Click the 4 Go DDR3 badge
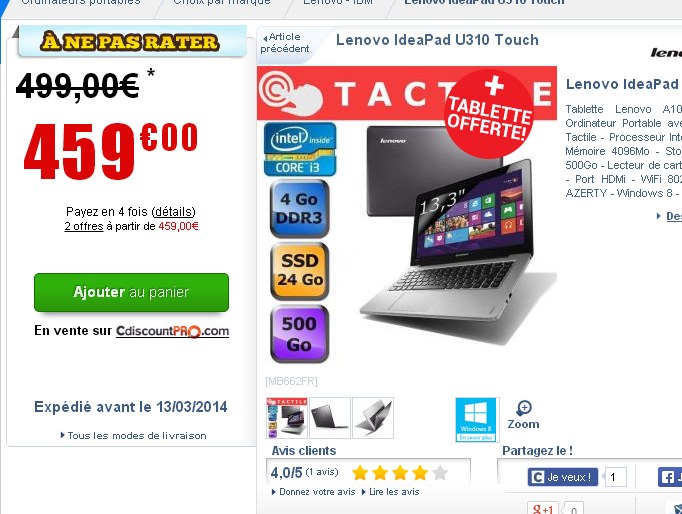This screenshot has width=682, height=514. (300, 209)
